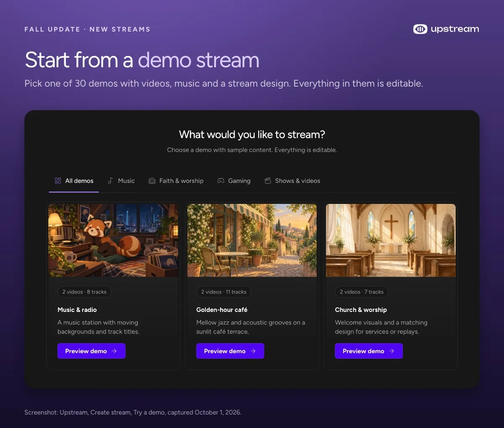This screenshot has width=504, height=428.
Task: Open the red panda Music & radio thumbnail
Action: (x=113, y=240)
